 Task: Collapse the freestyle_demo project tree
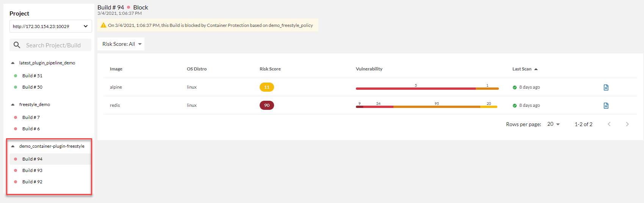click(13, 105)
